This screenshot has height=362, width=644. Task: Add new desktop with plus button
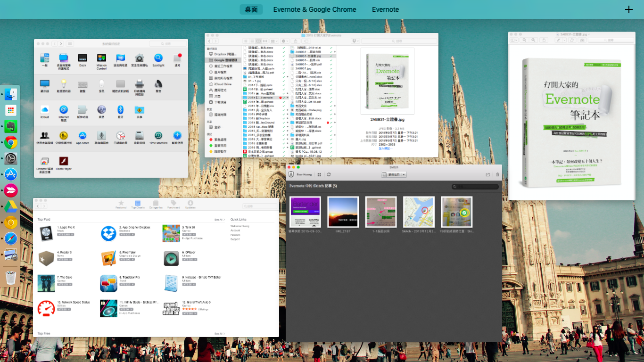click(628, 9)
